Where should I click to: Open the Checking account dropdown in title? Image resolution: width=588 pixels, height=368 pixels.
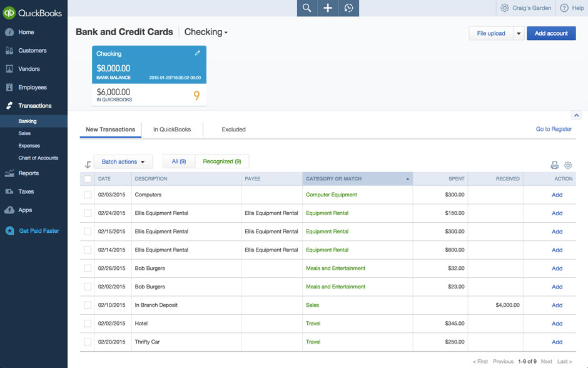[206, 33]
